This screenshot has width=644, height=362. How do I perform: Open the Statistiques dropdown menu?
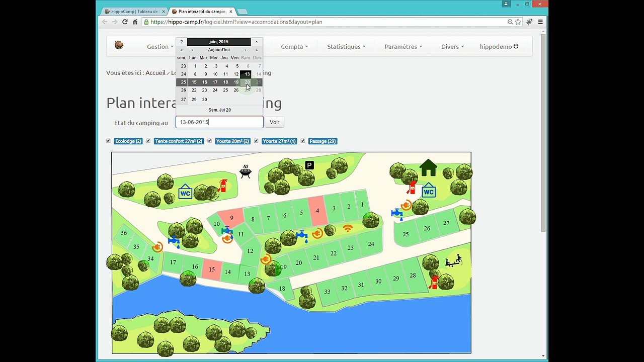click(346, 47)
